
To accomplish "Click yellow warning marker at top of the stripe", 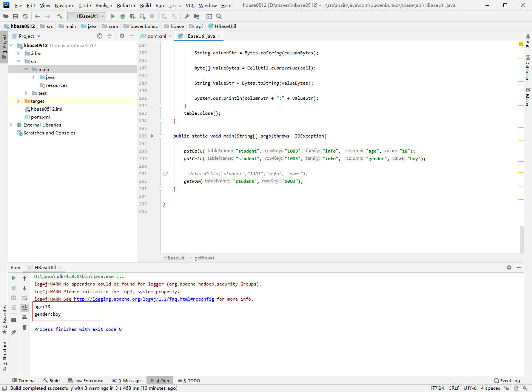I will point(521,44).
